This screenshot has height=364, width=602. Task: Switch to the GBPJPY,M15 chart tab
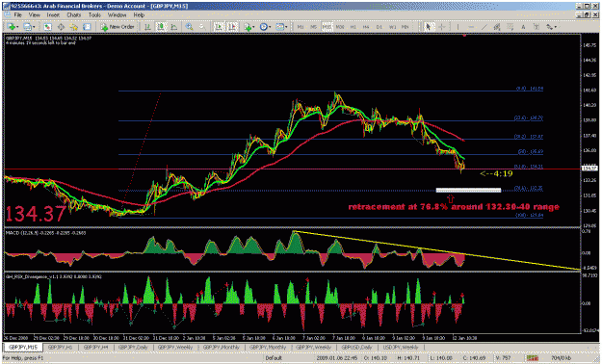point(23,348)
